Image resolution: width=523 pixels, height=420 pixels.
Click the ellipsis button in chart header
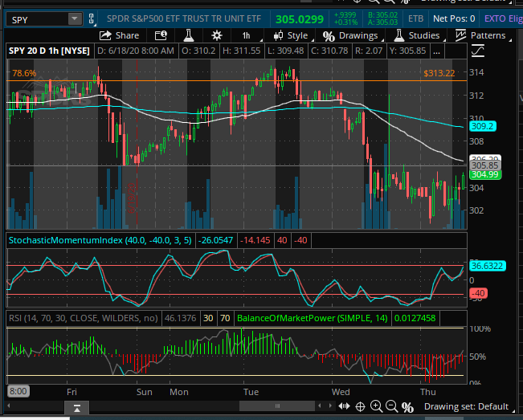[436, 51]
